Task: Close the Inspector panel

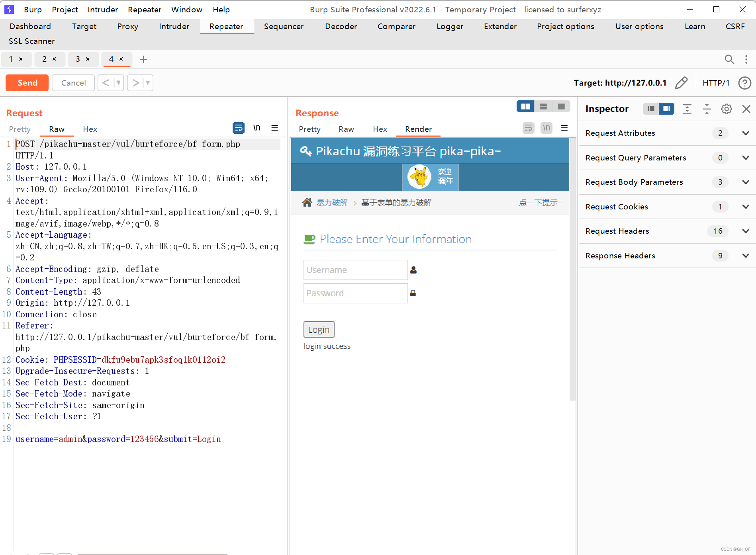Action: pyautogui.click(x=746, y=109)
